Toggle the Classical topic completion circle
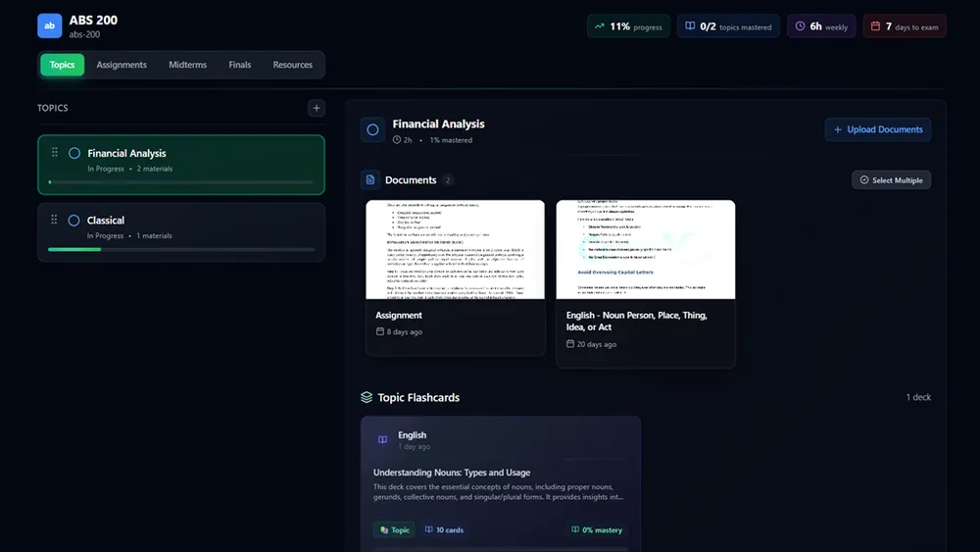This screenshot has width=980, height=552. 74,221
